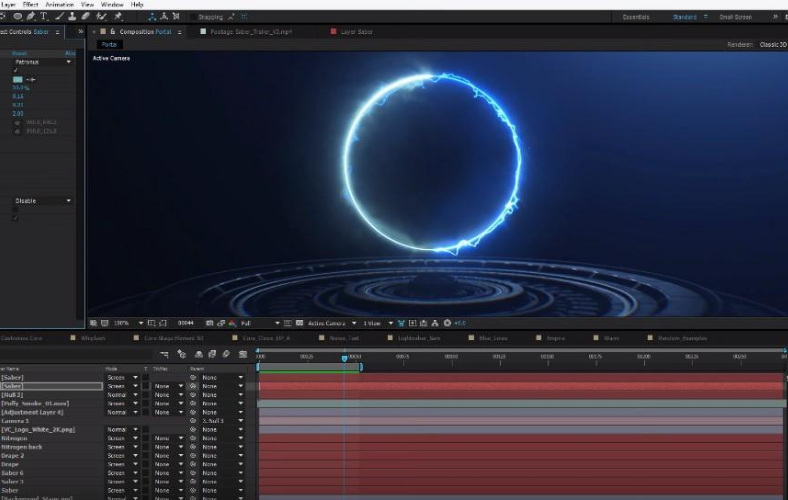Toggle the checked box under Patronus preset

(x=15, y=70)
